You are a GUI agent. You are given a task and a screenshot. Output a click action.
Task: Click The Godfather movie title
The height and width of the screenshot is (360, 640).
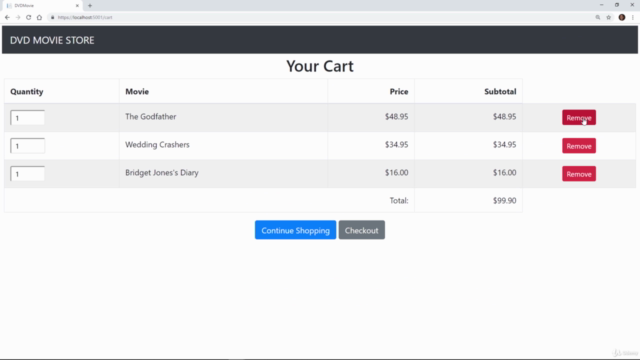151,117
